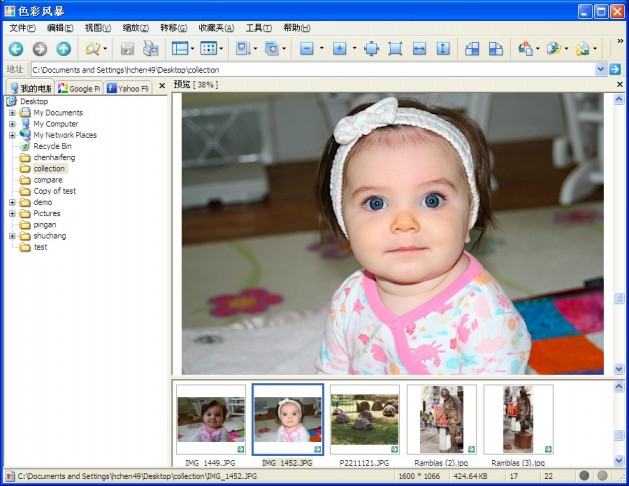629x486 pixels.
Task: Click the Up one folder icon
Action: [63, 48]
